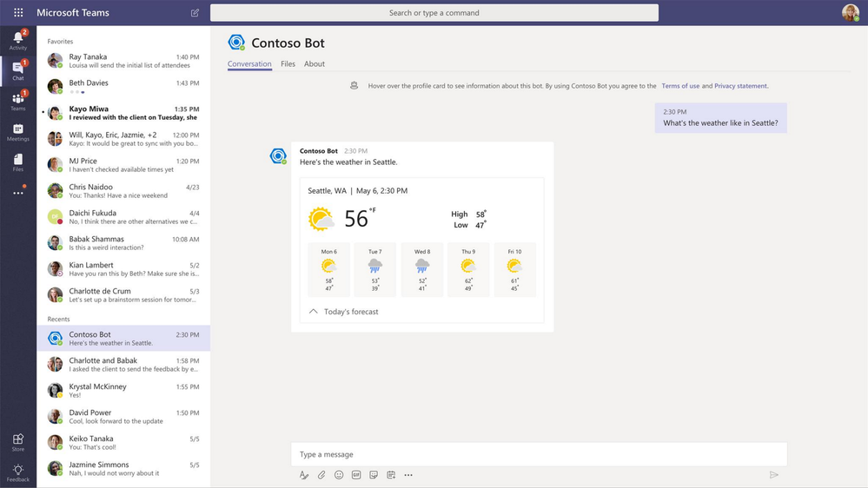This screenshot has height=488, width=868.
Task: Open chat with Beth Davies
Action: (x=123, y=87)
